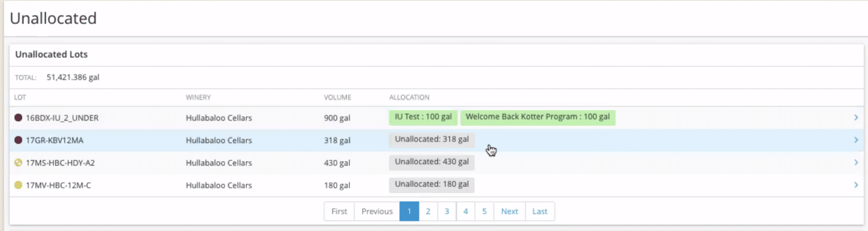Select page 5 in pagination

pyautogui.click(x=484, y=211)
